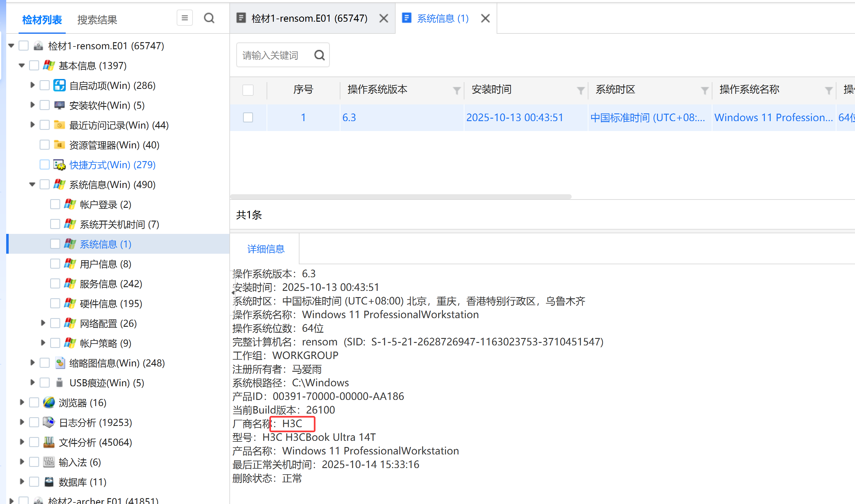This screenshot has width=855, height=504.
Task: Toggle the select-all checkbox in table header
Action: coord(248,90)
